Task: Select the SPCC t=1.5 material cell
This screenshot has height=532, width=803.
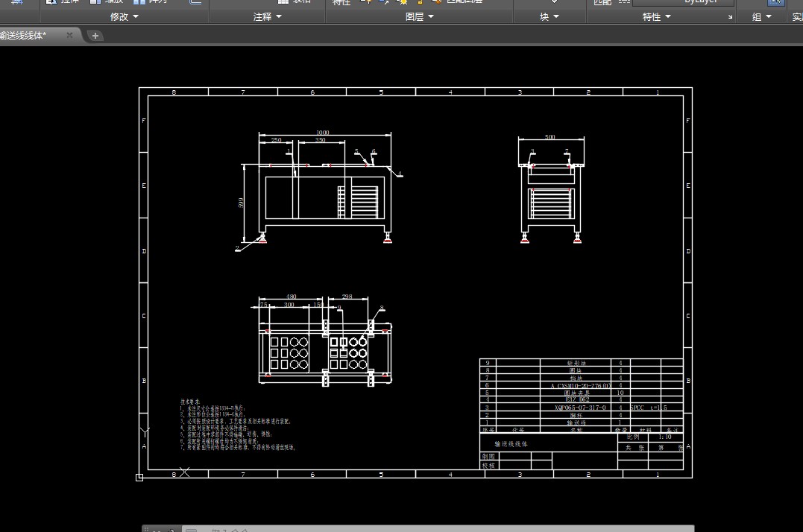Action: coord(649,408)
